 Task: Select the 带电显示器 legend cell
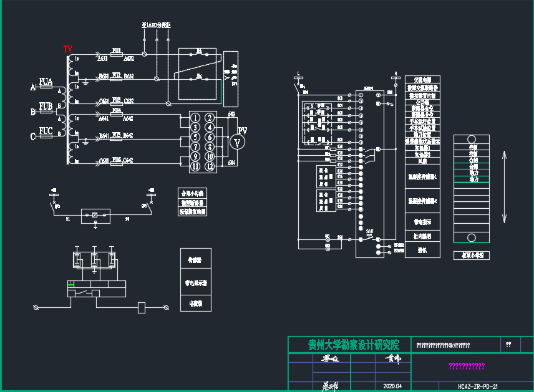pos(196,282)
